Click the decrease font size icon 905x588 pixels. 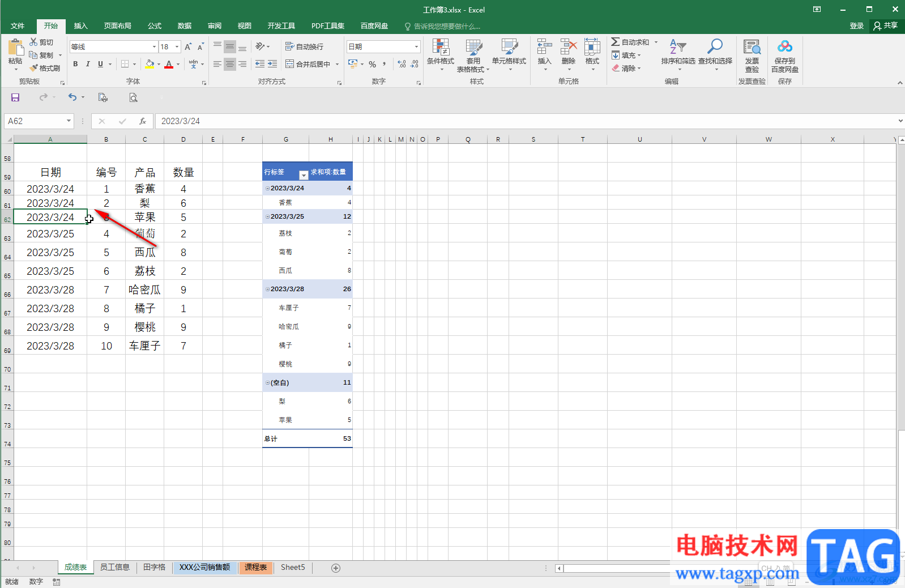(200, 46)
